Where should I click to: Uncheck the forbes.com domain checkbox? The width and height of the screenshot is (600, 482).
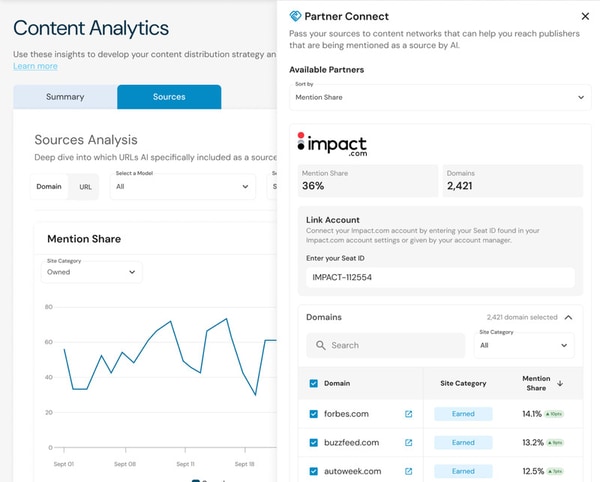[314, 414]
